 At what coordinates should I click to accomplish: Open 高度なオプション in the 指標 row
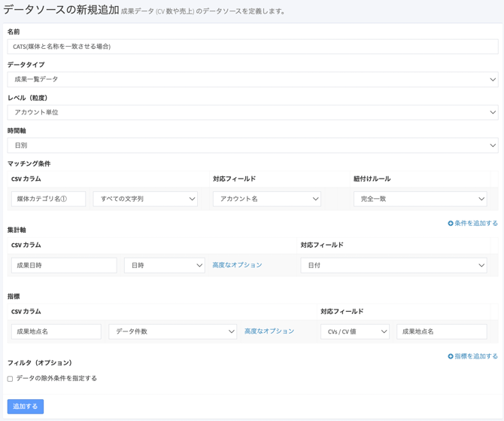(x=269, y=331)
